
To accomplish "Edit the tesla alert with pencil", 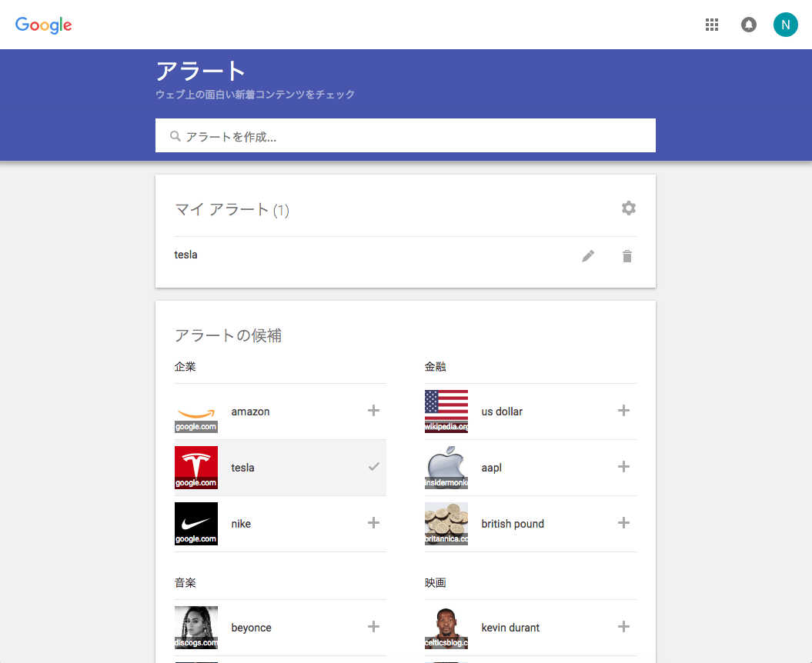I will [x=588, y=255].
